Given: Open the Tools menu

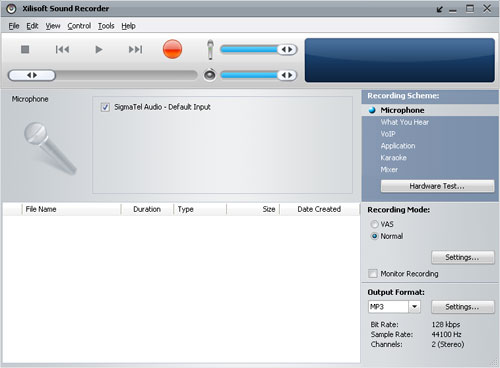Looking at the screenshot, I should [x=106, y=26].
